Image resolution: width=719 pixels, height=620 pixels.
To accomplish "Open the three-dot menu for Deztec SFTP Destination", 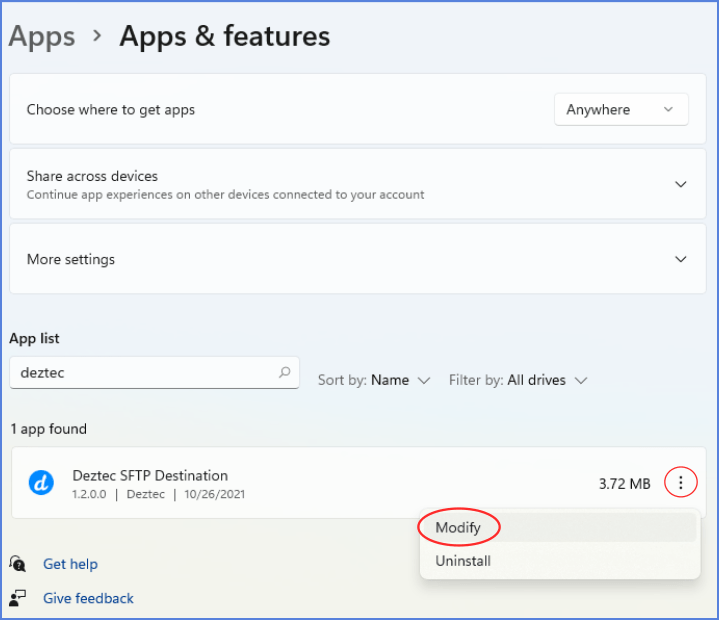I will pyautogui.click(x=680, y=482).
